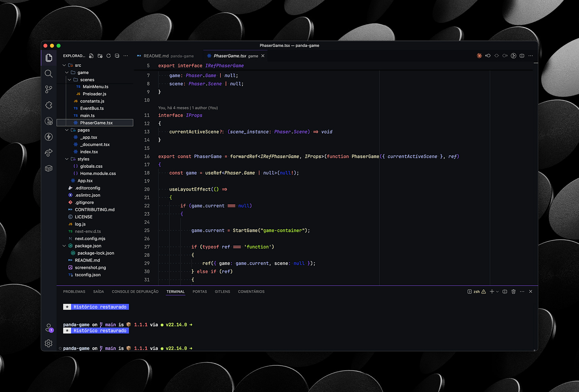The width and height of the screenshot is (579, 392).
Task: Click the circled git graph icon in editor toolbar
Action: (513, 56)
